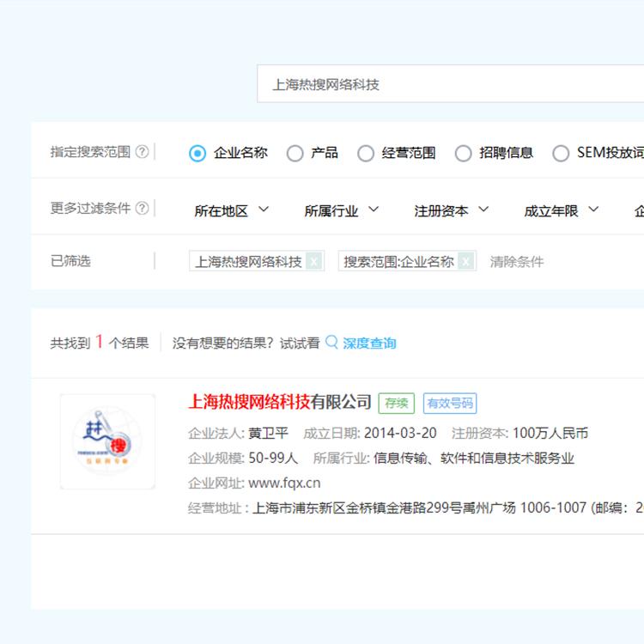Click legal person name 黄卫平

tap(268, 433)
